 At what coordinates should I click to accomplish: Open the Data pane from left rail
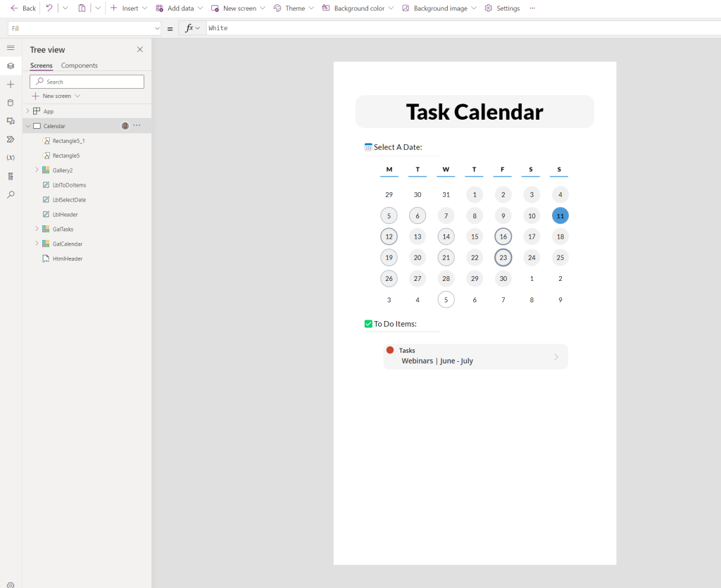[11, 103]
